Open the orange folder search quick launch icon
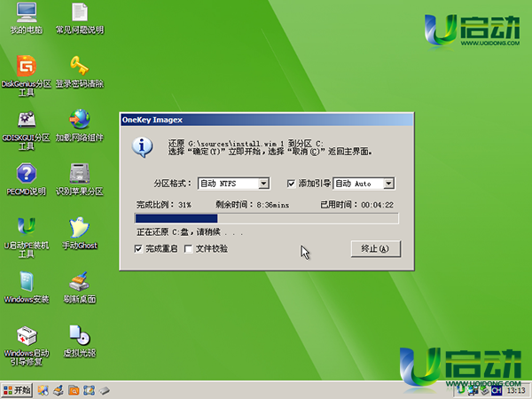The image size is (532, 399). pyautogui.click(x=74, y=390)
